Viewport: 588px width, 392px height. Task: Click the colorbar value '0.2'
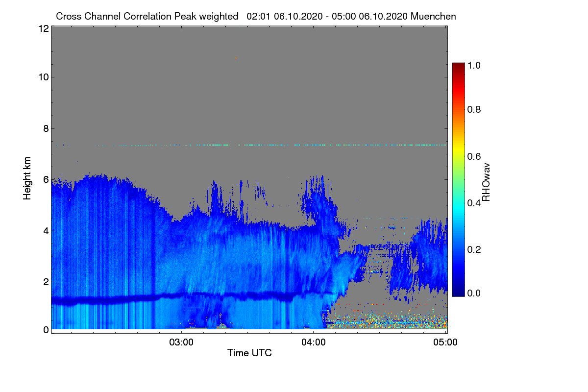(474, 249)
